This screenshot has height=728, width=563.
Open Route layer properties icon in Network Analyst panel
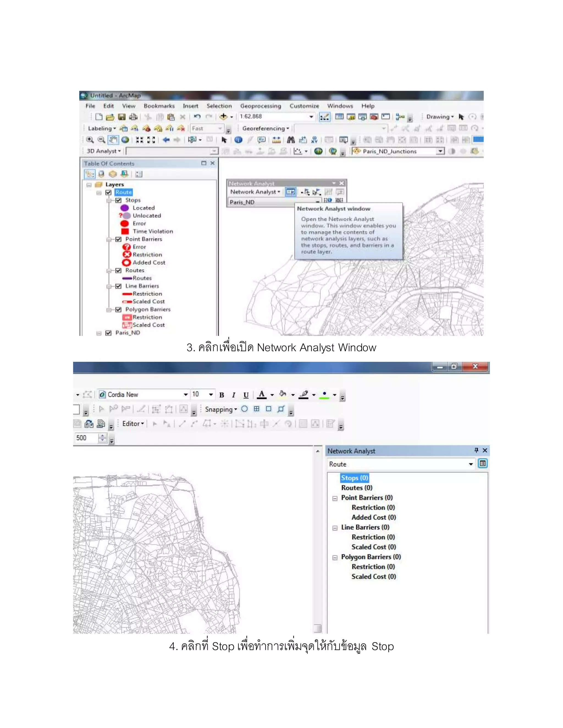click(482, 464)
